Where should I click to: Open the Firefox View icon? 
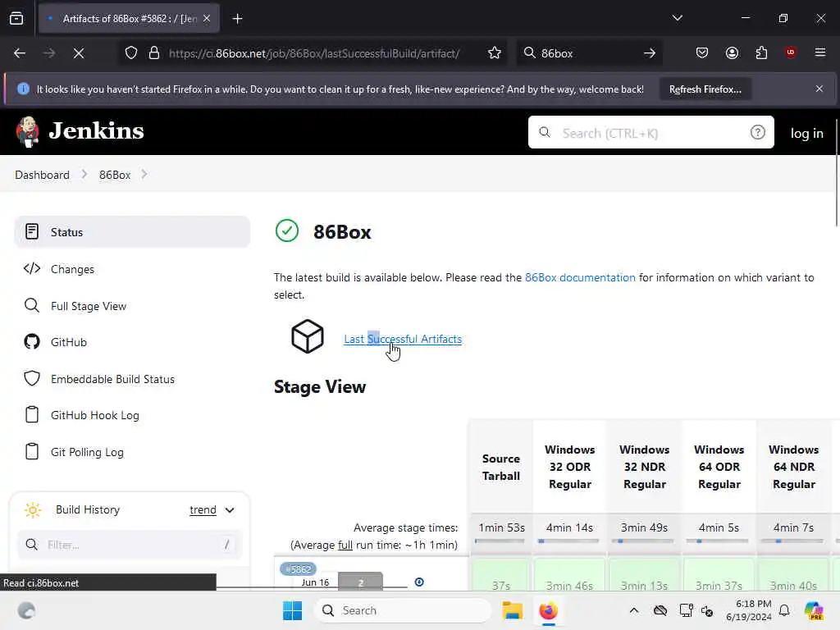click(16, 19)
